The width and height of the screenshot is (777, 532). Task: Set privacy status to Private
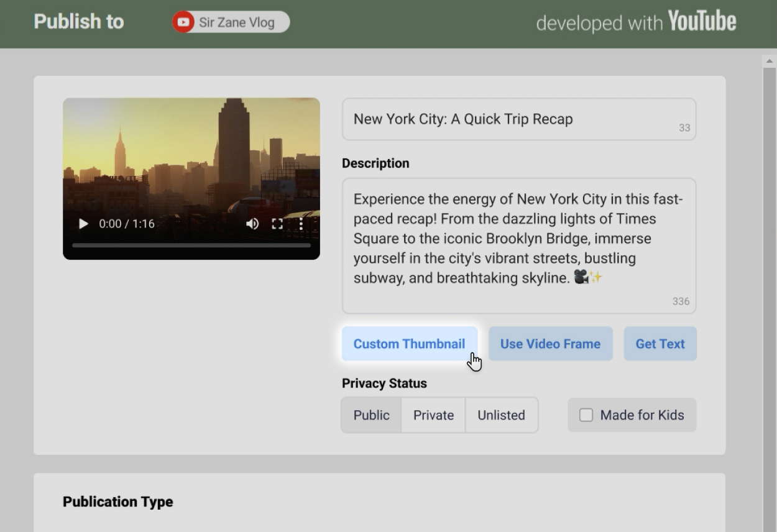[x=433, y=415]
